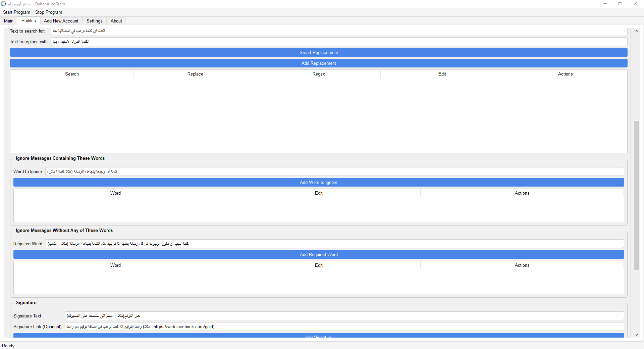Open the Settings tab
The width and height of the screenshot is (644, 349).
click(94, 21)
